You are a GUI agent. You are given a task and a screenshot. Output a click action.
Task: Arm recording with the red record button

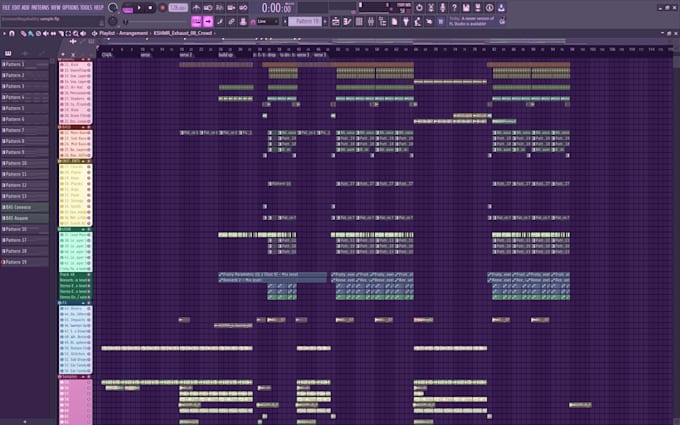click(163, 8)
